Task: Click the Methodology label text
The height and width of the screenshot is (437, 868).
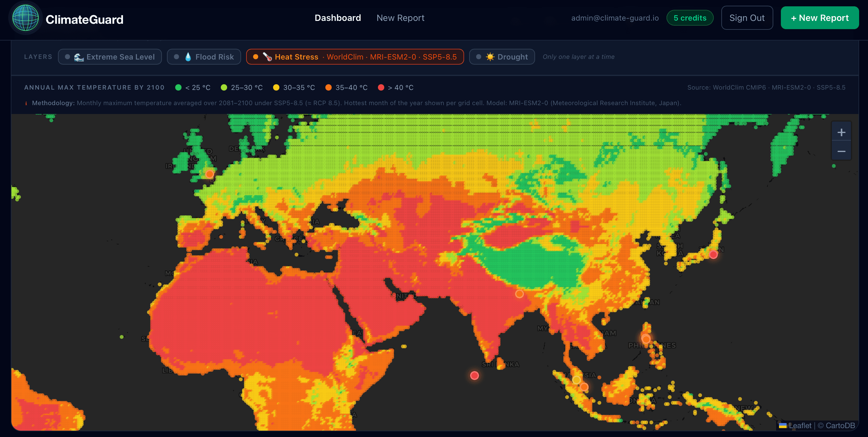Action: click(53, 103)
